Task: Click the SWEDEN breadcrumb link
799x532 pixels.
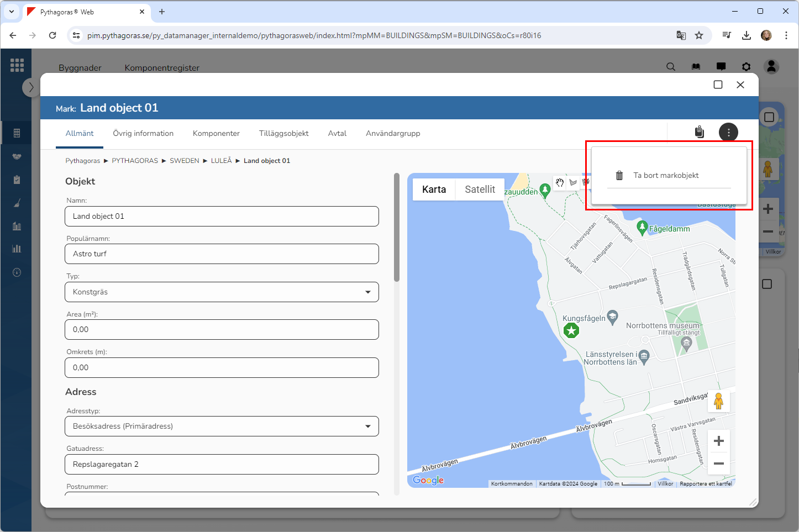Action: (x=184, y=161)
